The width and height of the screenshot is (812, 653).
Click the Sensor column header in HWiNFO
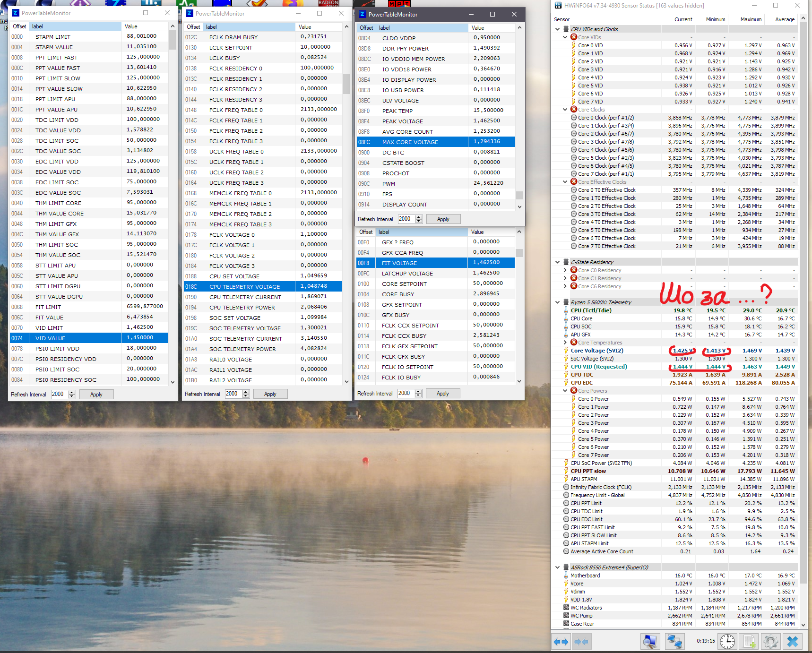click(x=606, y=19)
